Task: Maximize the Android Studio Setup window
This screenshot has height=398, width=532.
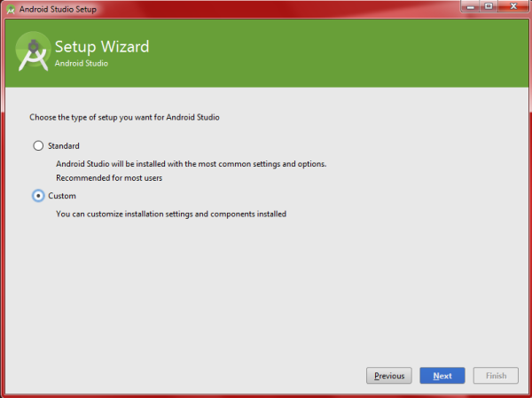Action: coord(489,6)
